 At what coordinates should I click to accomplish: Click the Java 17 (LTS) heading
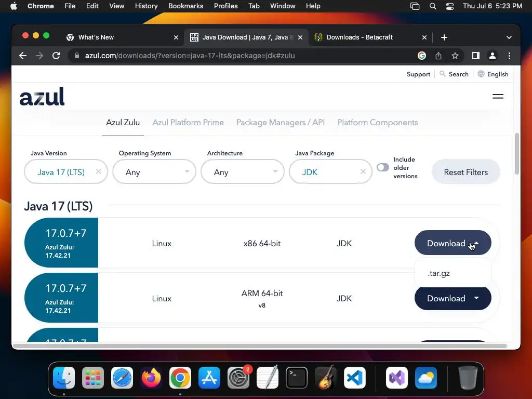(58, 206)
